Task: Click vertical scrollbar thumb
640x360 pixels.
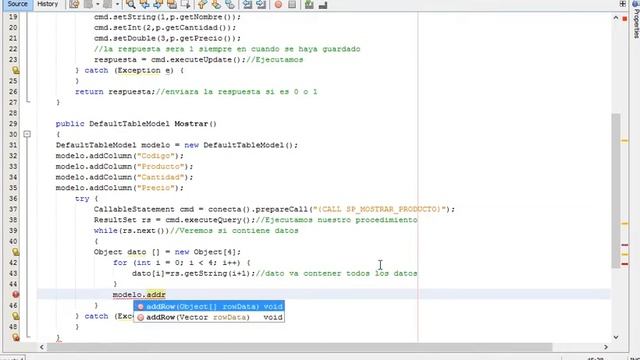Action: (x=616, y=191)
